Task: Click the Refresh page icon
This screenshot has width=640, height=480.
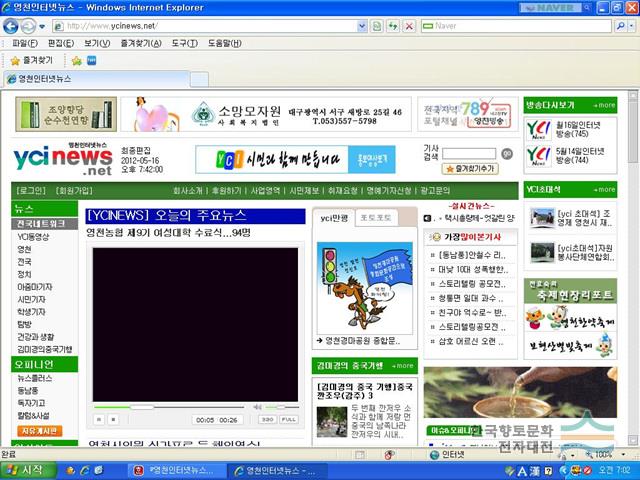Action: (393, 27)
